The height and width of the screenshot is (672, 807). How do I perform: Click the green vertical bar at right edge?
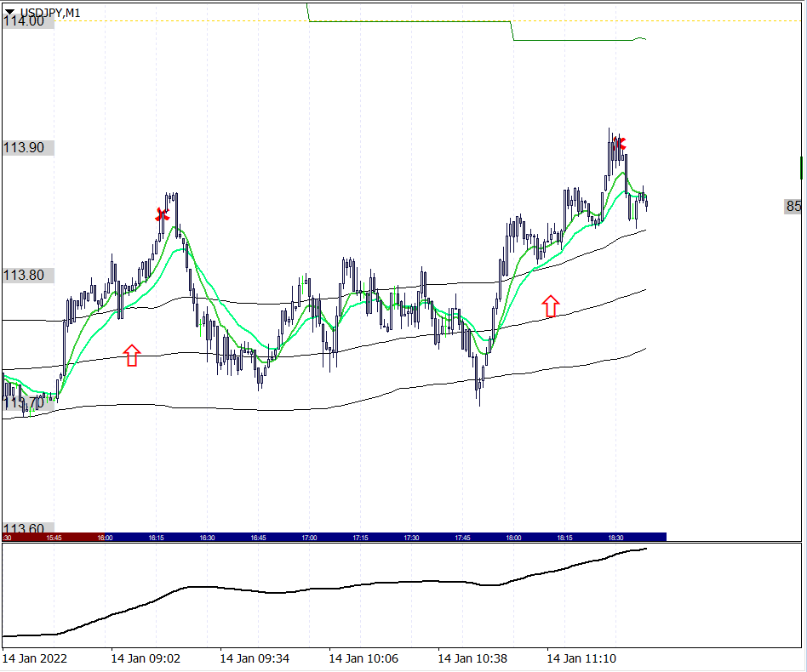[x=802, y=168]
